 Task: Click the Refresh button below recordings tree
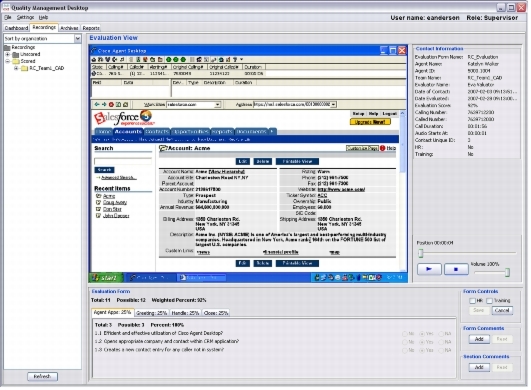pos(42,376)
